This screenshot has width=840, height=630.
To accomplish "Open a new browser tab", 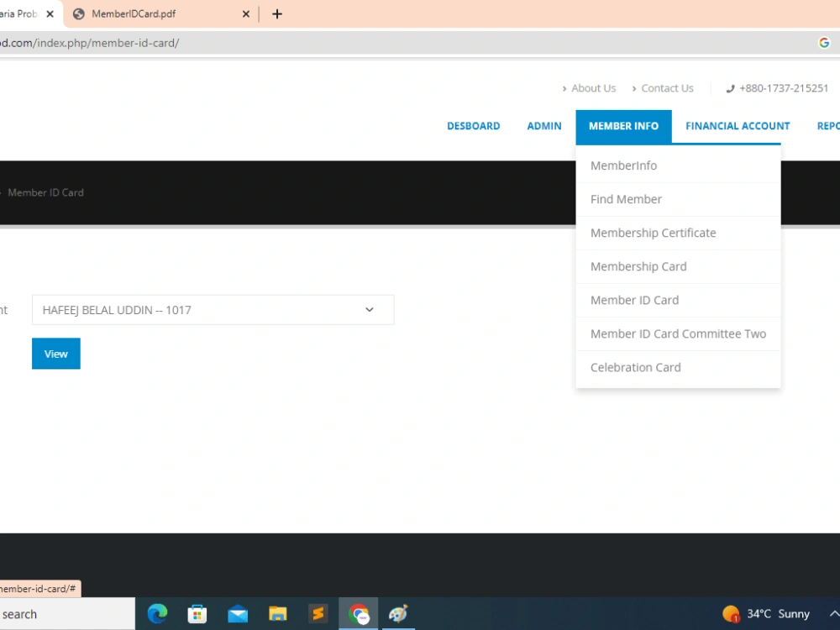I will (277, 14).
